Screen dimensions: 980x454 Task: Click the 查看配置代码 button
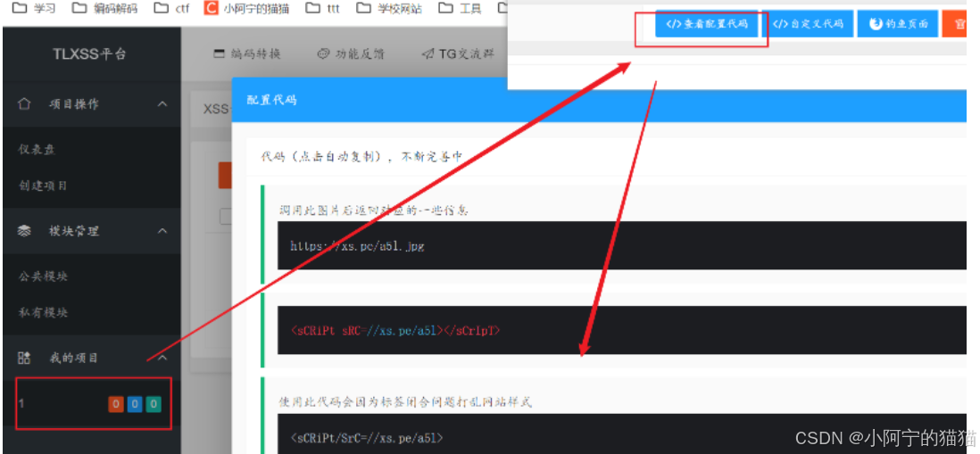pos(706,24)
